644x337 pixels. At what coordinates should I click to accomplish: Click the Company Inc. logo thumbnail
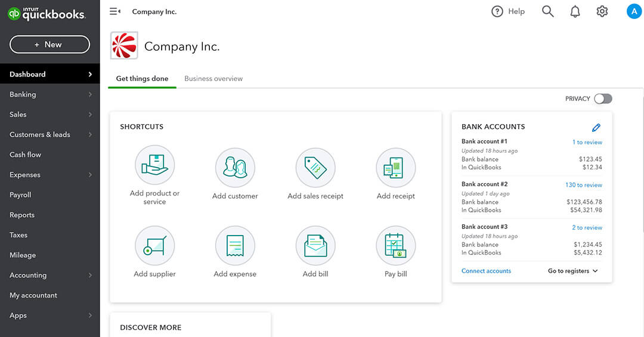point(124,46)
